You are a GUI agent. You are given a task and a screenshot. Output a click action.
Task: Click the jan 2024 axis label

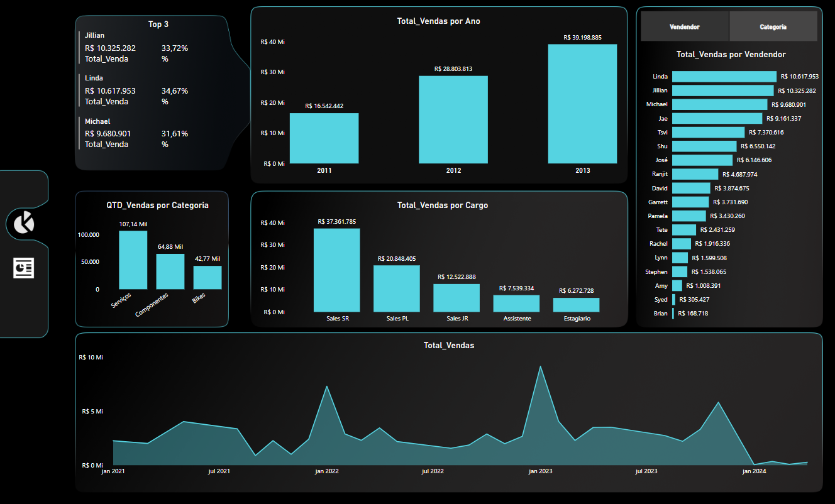pos(755,471)
